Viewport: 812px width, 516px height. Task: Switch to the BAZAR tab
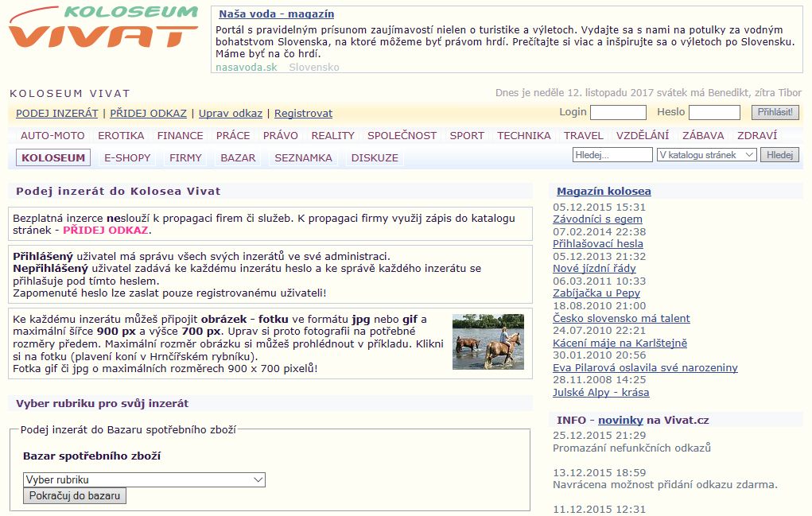238,157
